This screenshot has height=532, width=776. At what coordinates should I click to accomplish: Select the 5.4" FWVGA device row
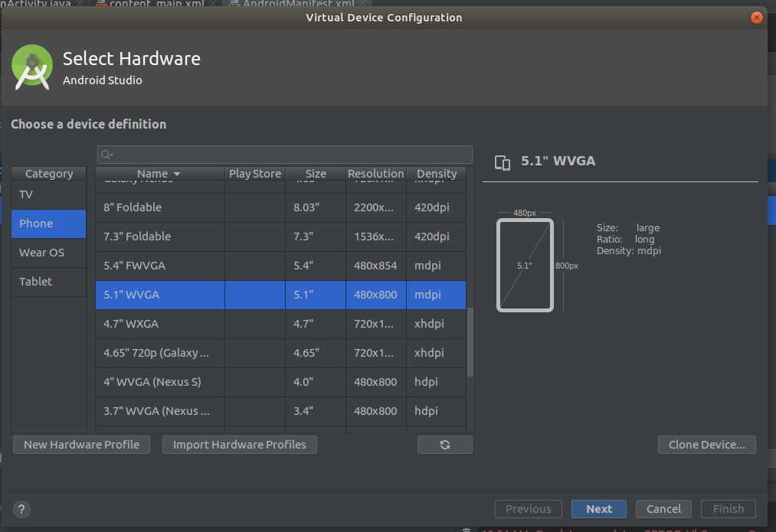click(280, 266)
